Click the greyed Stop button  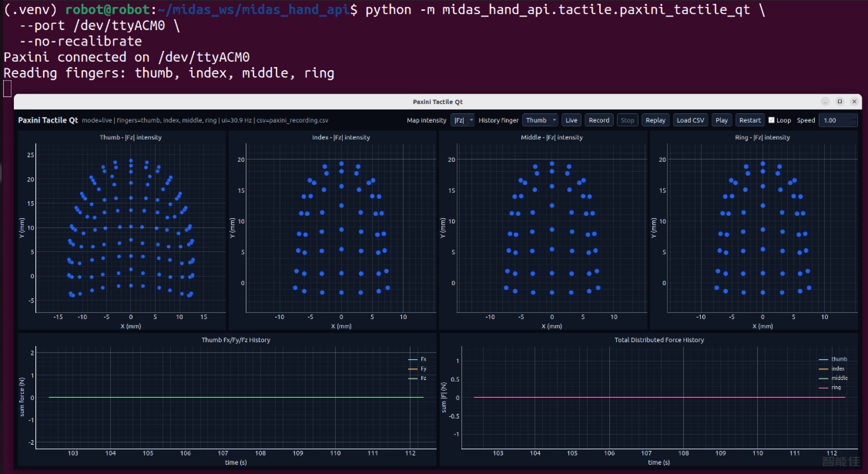(627, 120)
